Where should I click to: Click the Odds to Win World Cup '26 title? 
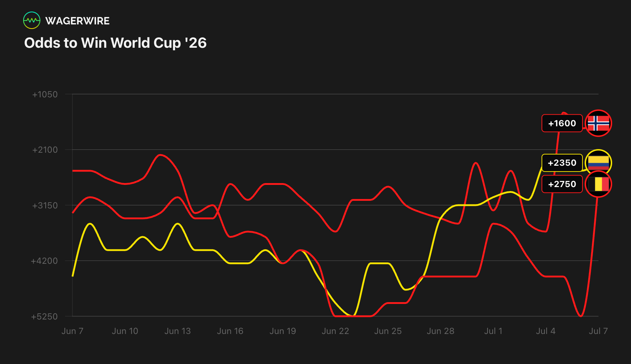(115, 43)
